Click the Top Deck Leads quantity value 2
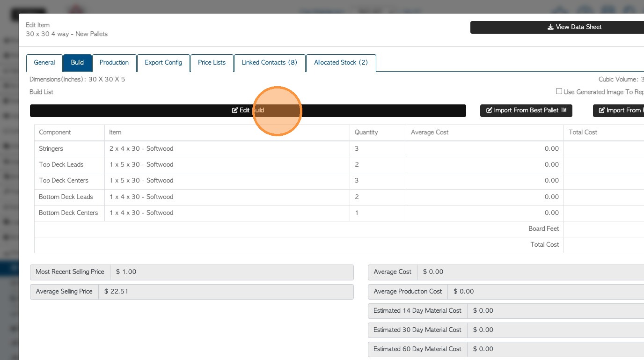Screen dimensions: 644x360 pos(357,165)
